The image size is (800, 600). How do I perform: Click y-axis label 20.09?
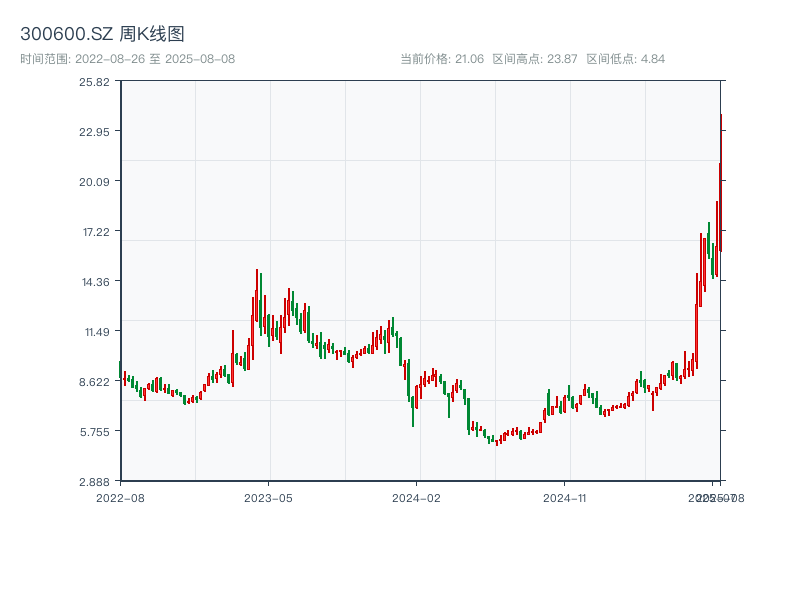pos(94,182)
